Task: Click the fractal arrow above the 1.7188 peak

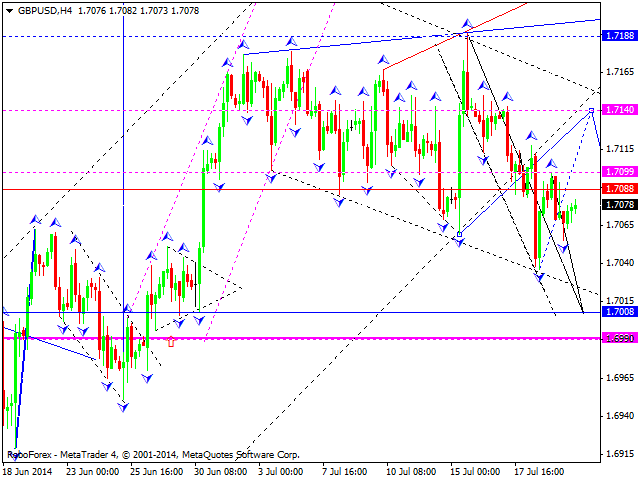Action: (x=465, y=22)
